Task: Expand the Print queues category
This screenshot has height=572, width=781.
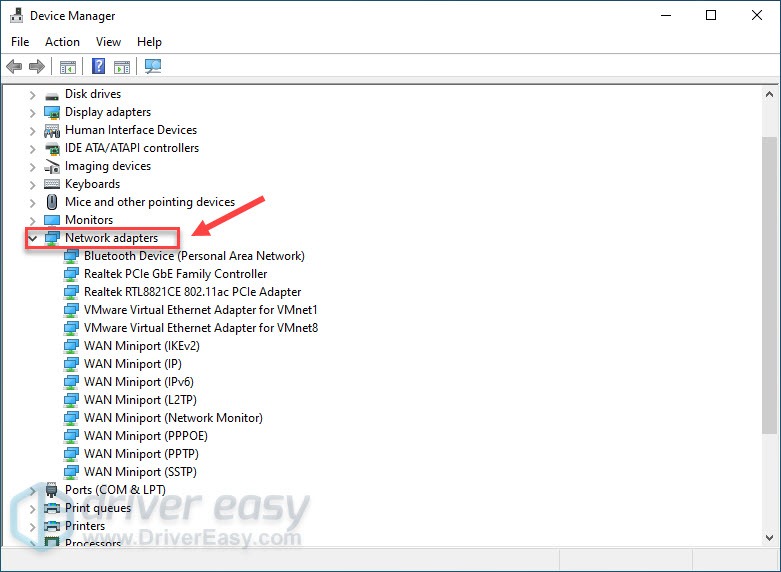Action: (33, 508)
